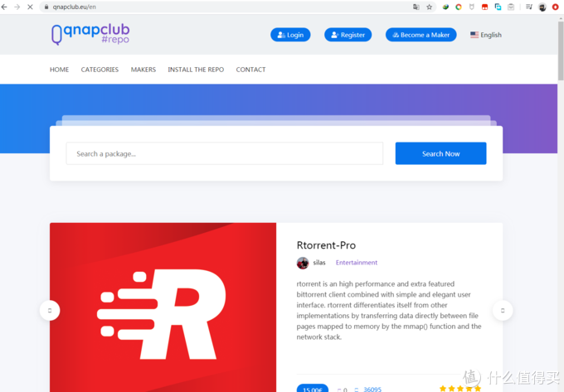Open the red-green-yellow circular extension icon
Viewport: 564px width, 392px height.
click(459, 7)
